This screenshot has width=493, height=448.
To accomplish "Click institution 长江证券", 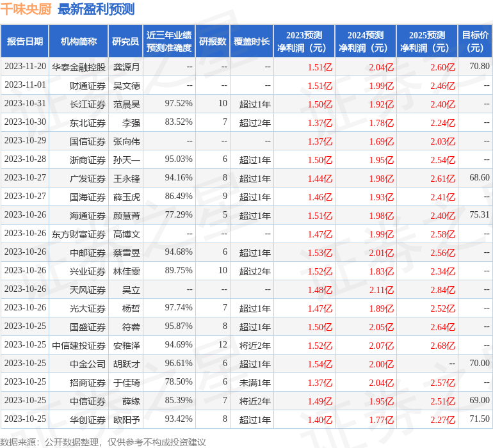I will [88, 104].
